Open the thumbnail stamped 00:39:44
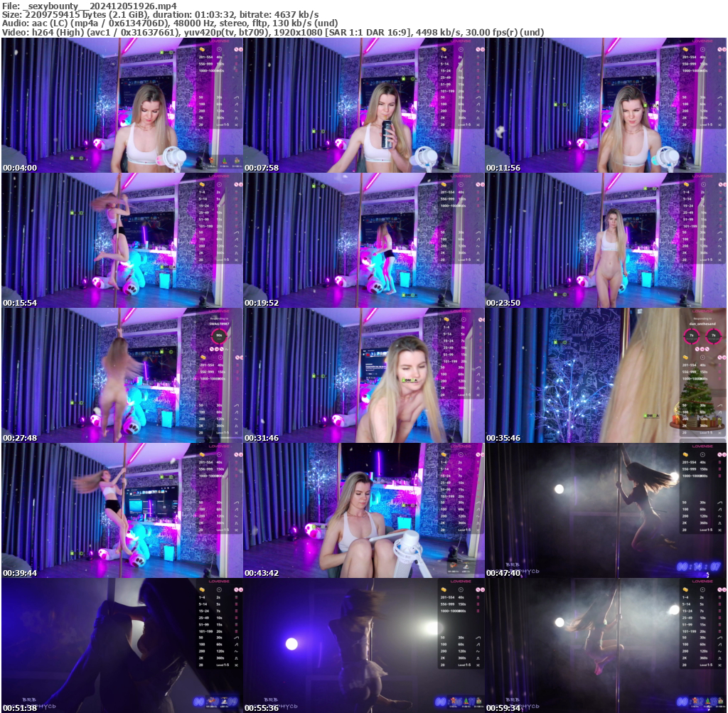Viewport: 728px width, 713px height. pos(122,510)
